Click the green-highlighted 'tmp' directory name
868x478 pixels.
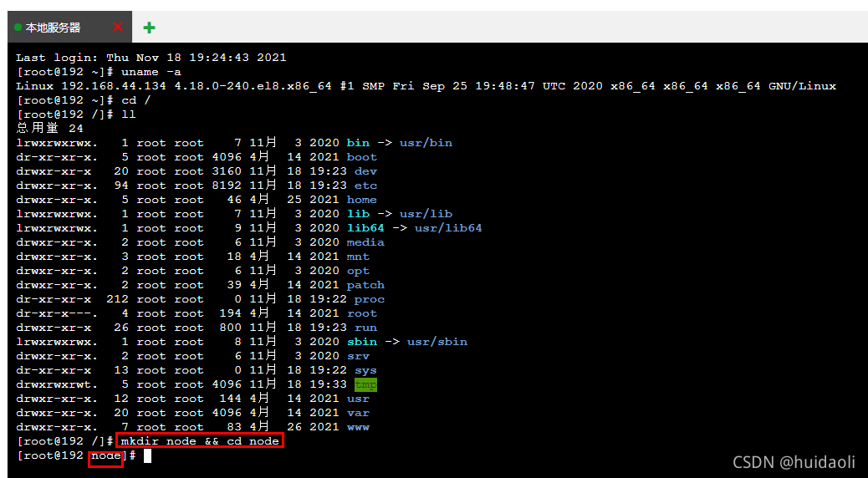point(366,384)
